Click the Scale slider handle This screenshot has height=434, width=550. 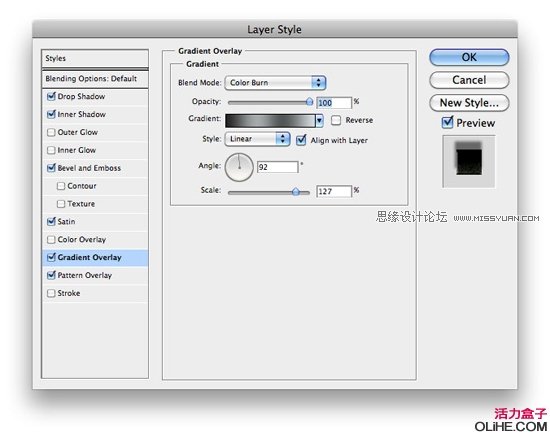coord(296,191)
